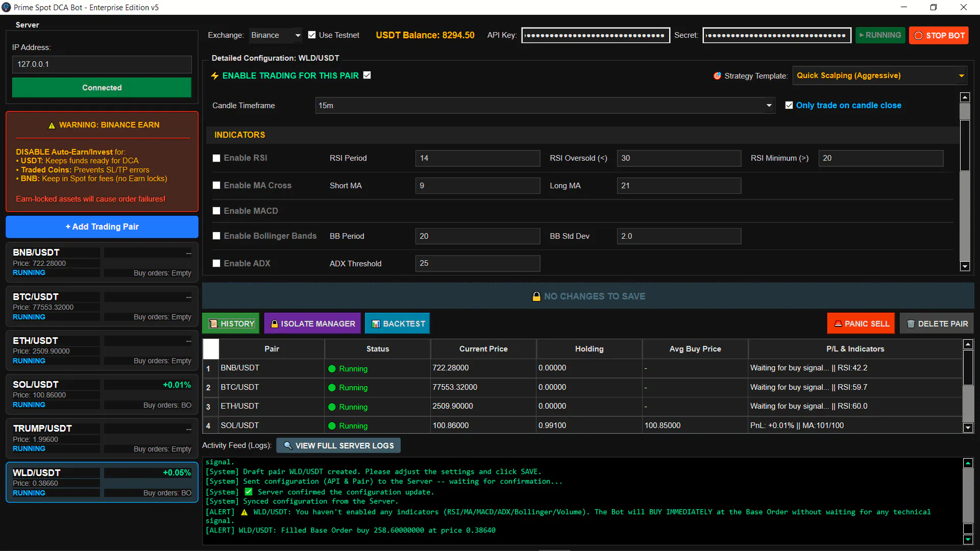The height and width of the screenshot is (551, 980).
Task: Click the green status dot for SOL/USDT row
Action: (332, 425)
